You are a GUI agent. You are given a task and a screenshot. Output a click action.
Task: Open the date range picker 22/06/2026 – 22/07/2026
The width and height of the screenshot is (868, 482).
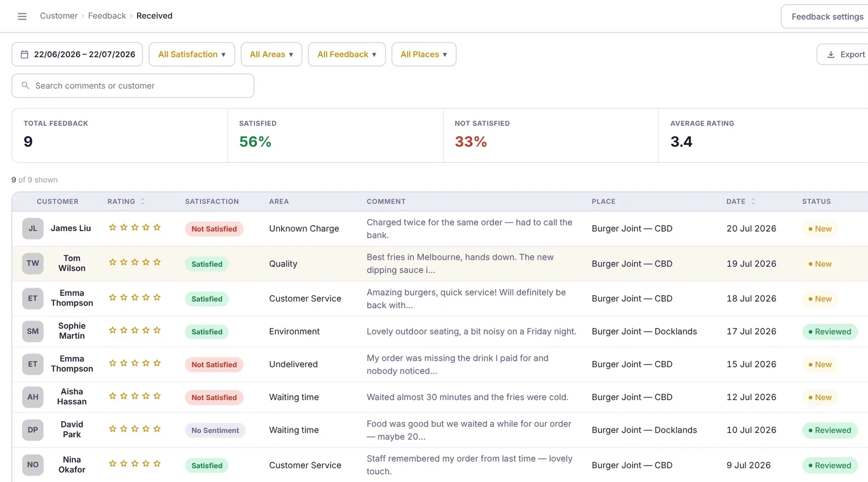(77, 55)
